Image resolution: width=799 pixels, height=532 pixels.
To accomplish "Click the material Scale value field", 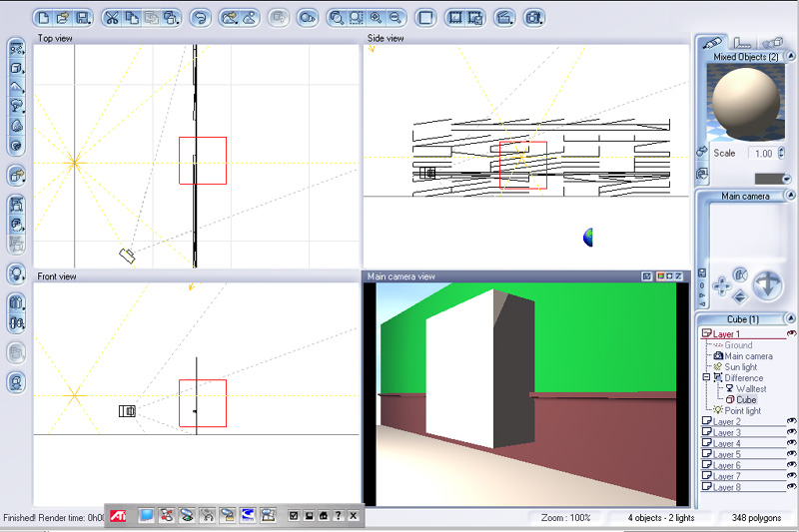I will 762,154.
